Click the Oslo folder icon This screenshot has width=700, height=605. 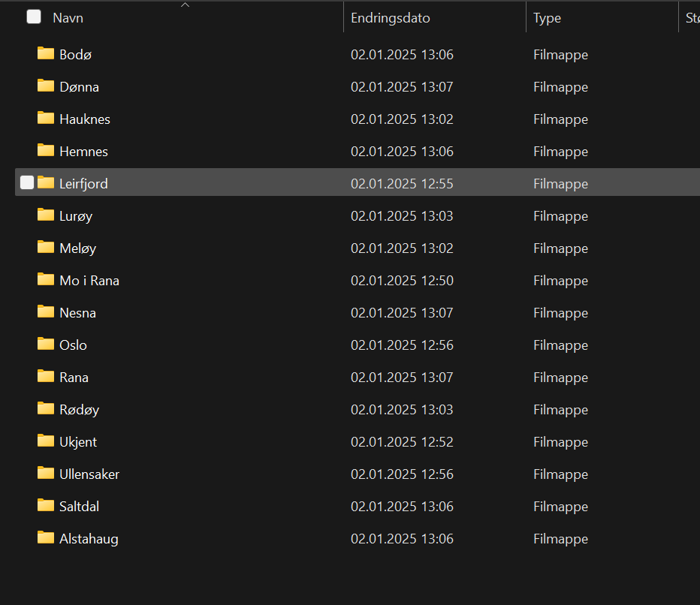46,344
